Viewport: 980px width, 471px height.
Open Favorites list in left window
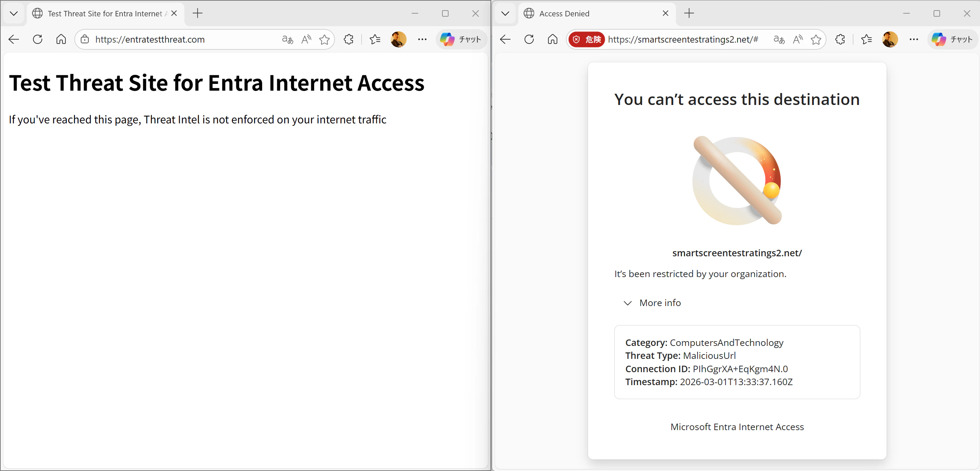pos(375,39)
